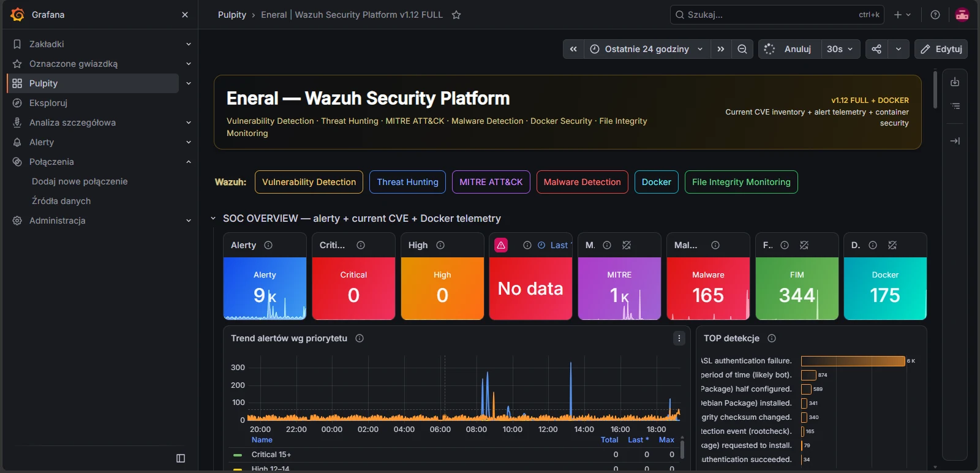Open File Integrity Monitoring link

click(x=741, y=182)
